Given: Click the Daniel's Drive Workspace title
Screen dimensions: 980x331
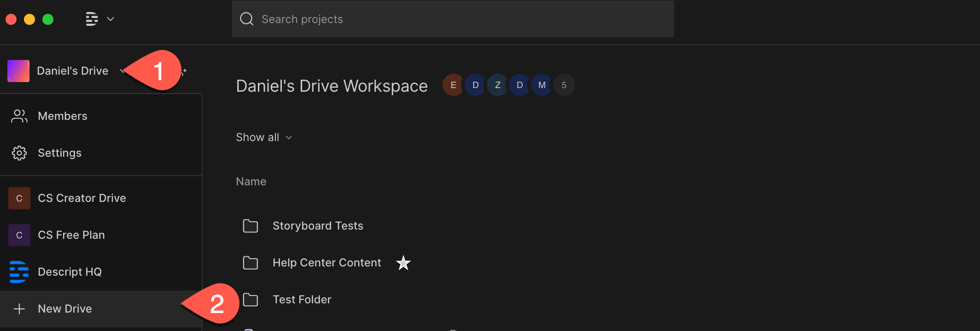Looking at the screenshot, I should click(332, 86).
